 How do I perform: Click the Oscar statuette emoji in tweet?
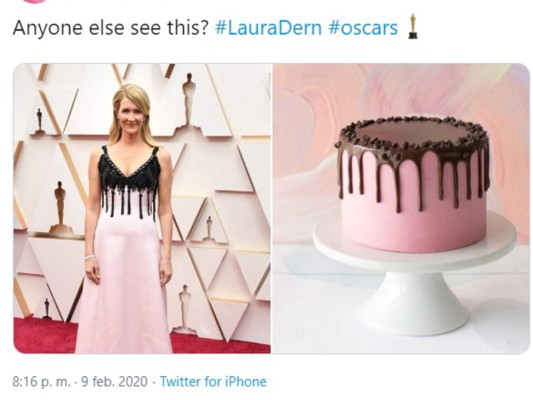[413, 26]
